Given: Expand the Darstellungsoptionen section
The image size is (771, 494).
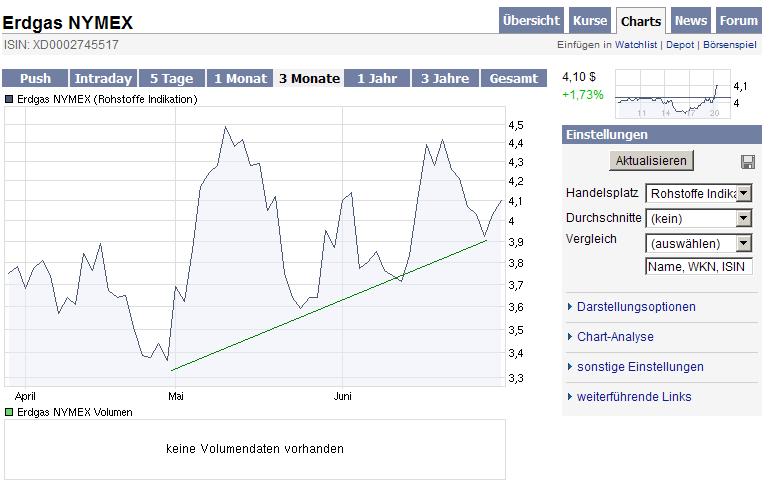Looking at the screenshot, I should (636, 307).
